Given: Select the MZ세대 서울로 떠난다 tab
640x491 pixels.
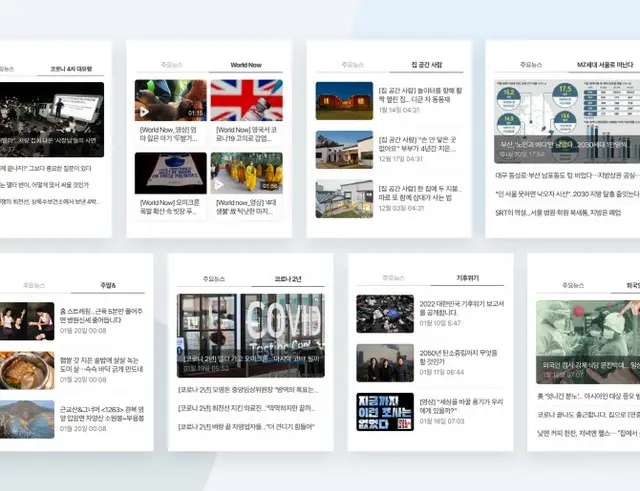Looking at the screenshot, I should pos(605,65).
